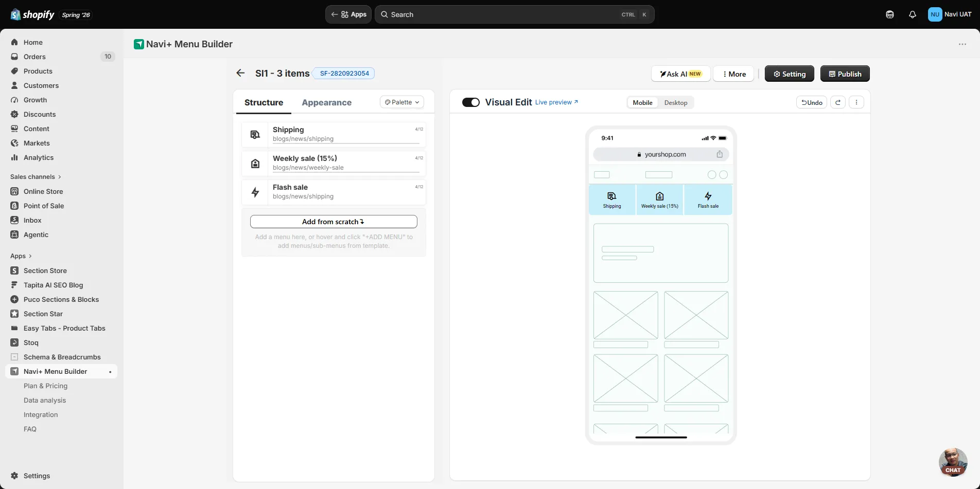980x489 pixels.
Task: Open the notifications bell
Action: click(913, 14)
